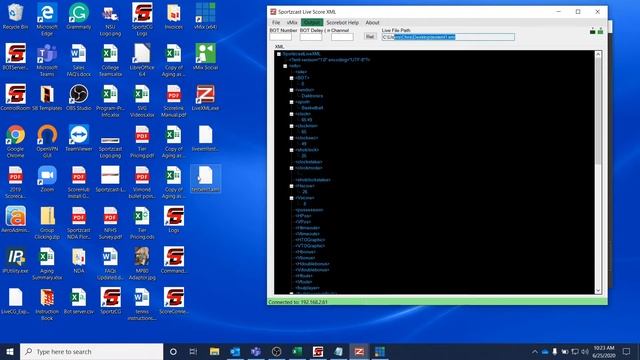Select the vMix Social desktop icon

(205, 57)
